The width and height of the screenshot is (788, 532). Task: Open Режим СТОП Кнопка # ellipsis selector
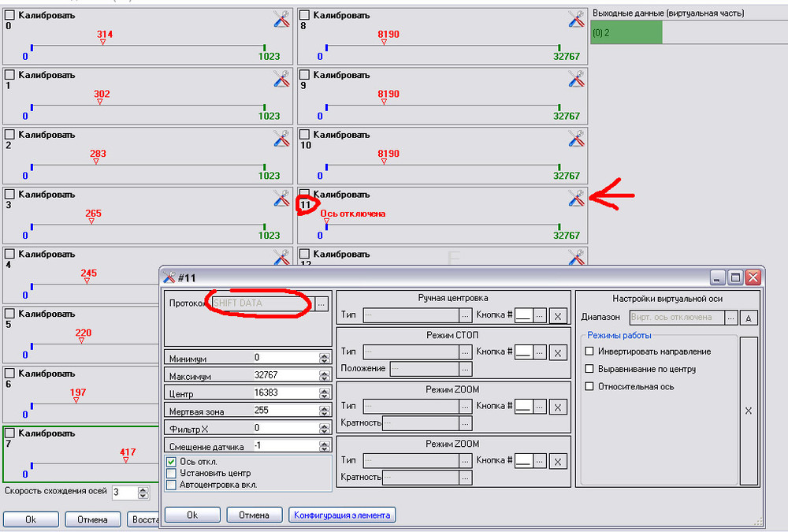[539, 352]
